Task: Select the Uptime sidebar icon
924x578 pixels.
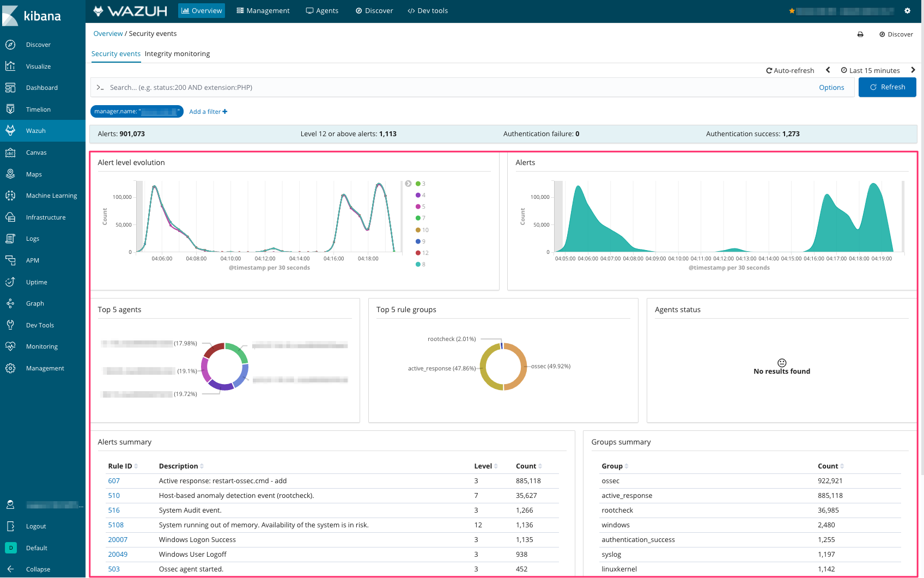Action: [10, 282]
